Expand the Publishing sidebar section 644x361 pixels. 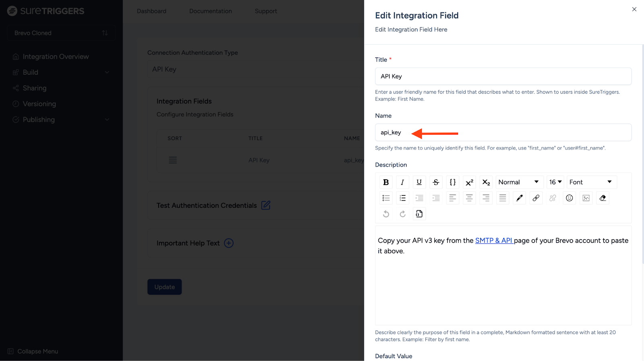point(61,119)
